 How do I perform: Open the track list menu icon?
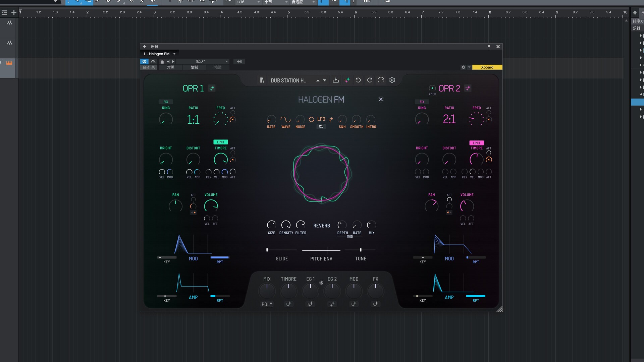(4, 13)
